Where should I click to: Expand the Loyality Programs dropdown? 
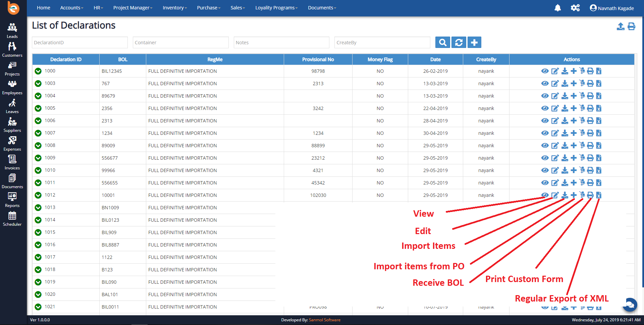(276, 8)
